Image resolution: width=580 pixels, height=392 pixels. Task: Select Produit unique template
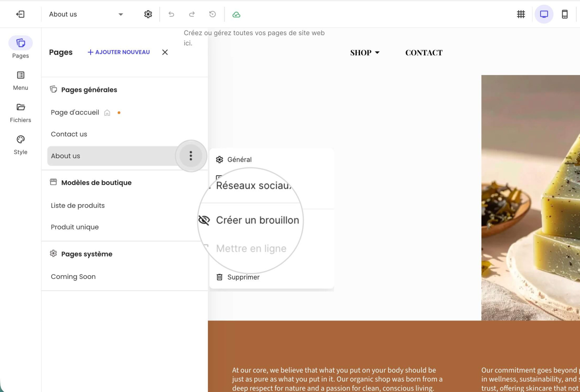(x=75, y=227)
